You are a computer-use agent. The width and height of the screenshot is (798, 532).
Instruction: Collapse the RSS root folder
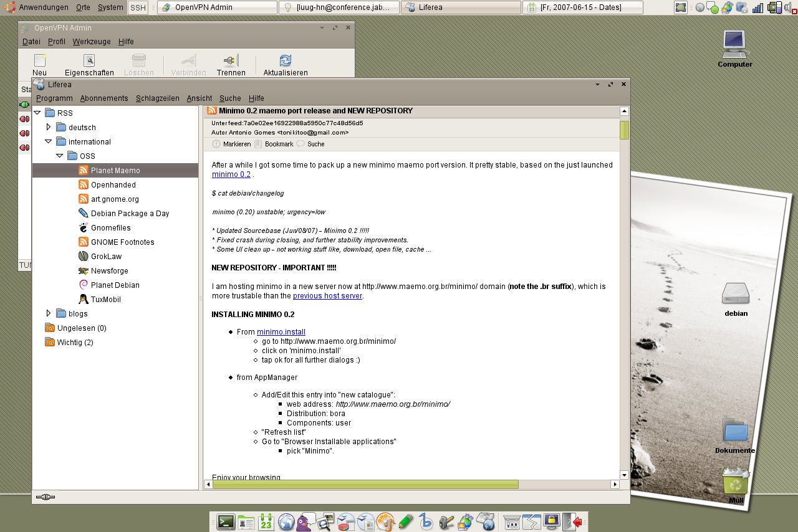(x=37, y=113)
